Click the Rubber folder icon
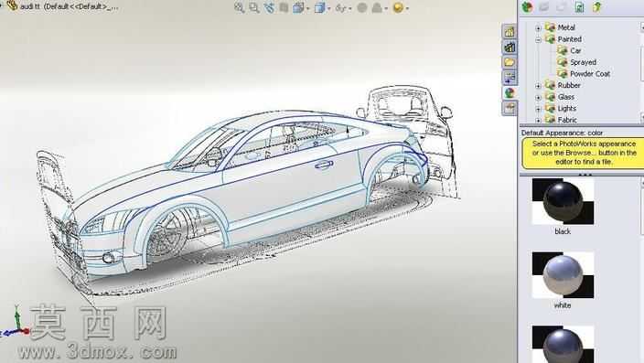 point(550,85)
